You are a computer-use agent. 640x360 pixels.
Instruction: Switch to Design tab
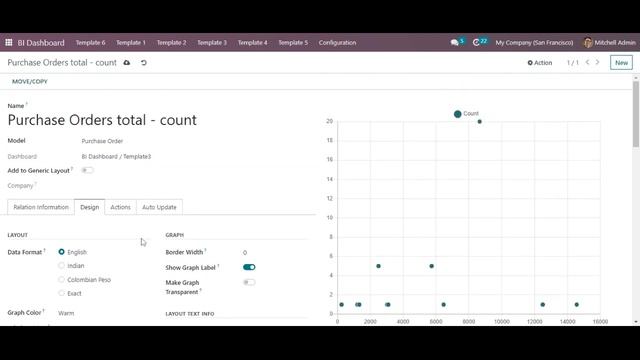point(89,207)
